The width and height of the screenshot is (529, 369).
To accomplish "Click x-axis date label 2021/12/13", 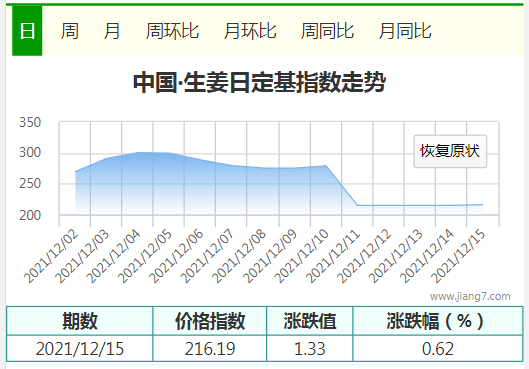I will pyautogui.click(x=395, y=256).
